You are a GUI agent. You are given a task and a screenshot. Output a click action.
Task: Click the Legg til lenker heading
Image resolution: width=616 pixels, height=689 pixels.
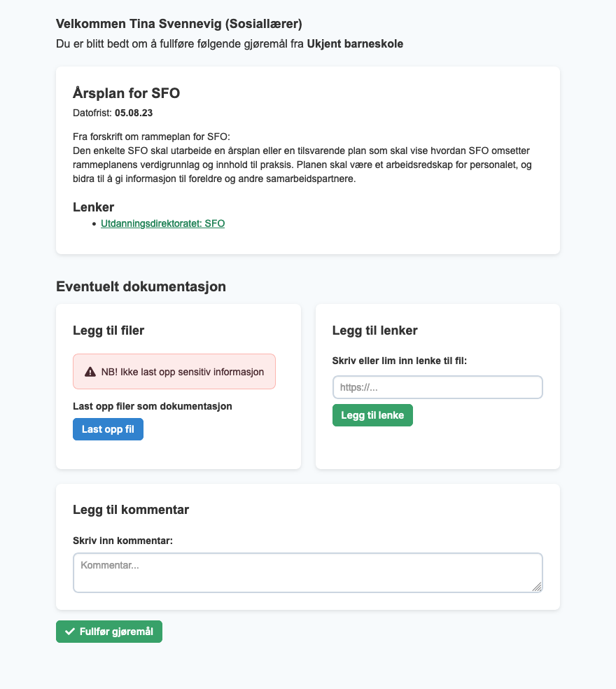point(374,330)
